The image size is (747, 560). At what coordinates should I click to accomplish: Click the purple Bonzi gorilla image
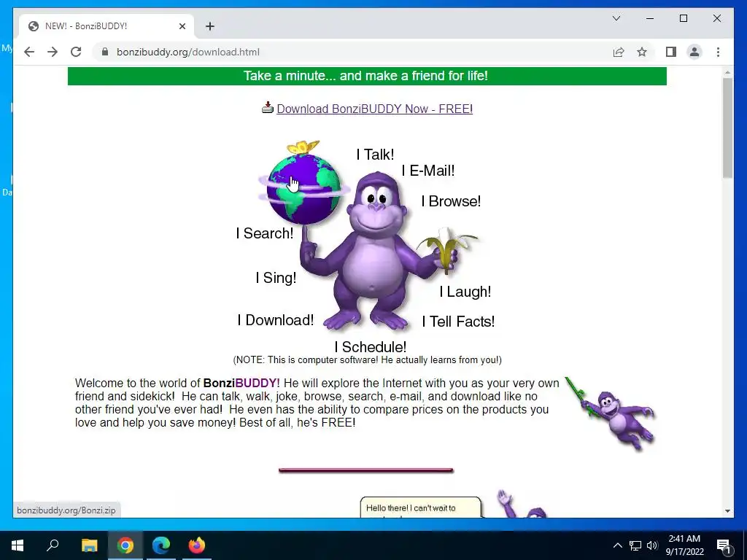(x=376, y=252)
